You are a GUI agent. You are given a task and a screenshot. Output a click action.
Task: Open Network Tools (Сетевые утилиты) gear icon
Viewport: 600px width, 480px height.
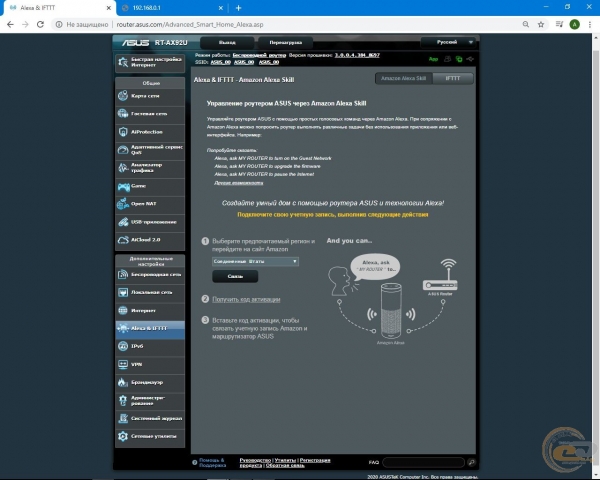pyautogui.click(x=123, y=436)
